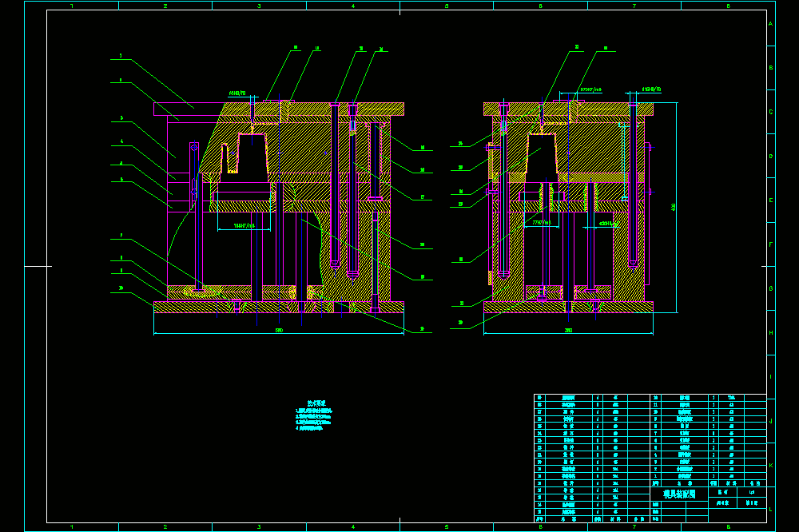The image size is (799, 532).
Task: Click the parts list header row at bottom
Action: pos(591,519)
